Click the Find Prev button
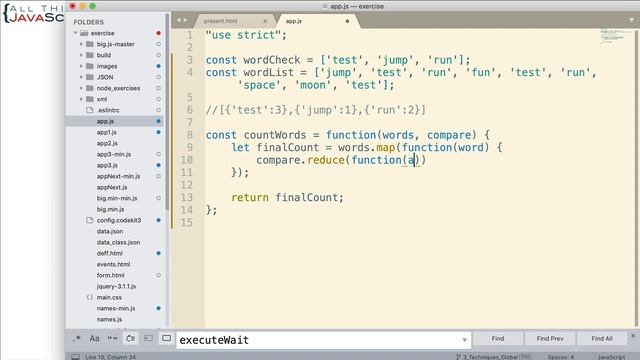 coord(550,339)
